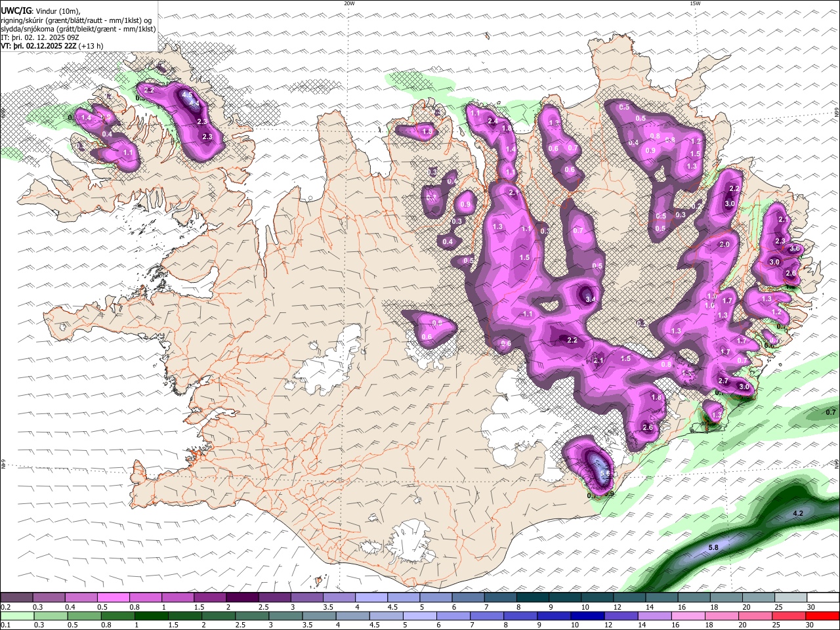Select the dark navy 10 swatch, lower legend row
This screenshot has height=630, width=840.
click(x=587, y=616)
